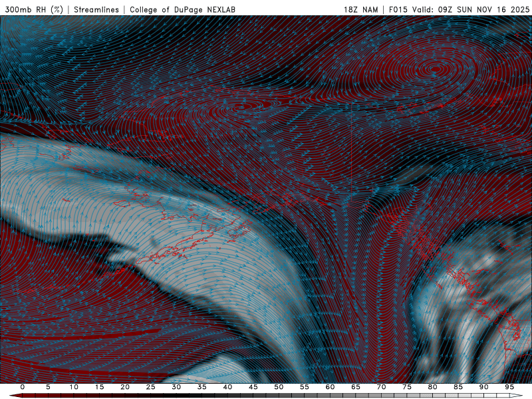This screenshot has width=532, height=399.
Task: Click the '90' value on the color scale
Action: coord(483,387)
